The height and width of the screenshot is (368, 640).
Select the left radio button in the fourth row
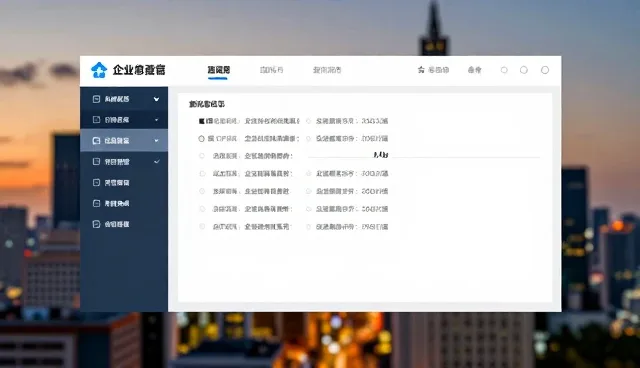click(202, 174)
